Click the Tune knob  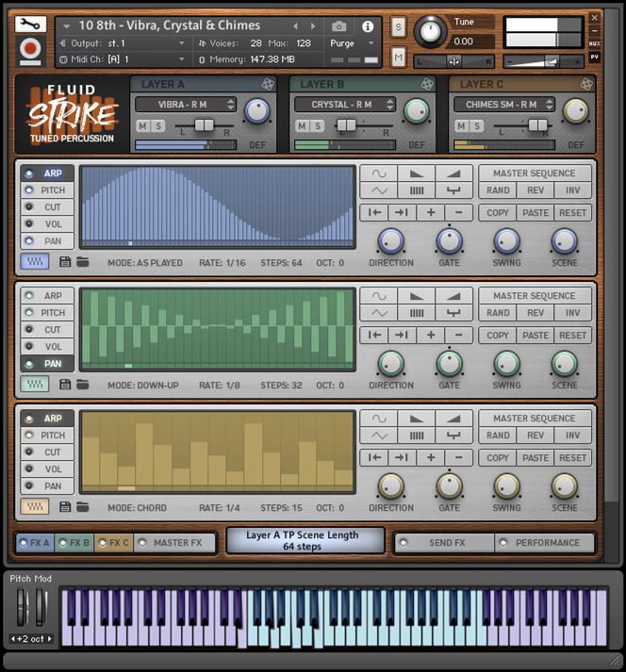[430, 31]
